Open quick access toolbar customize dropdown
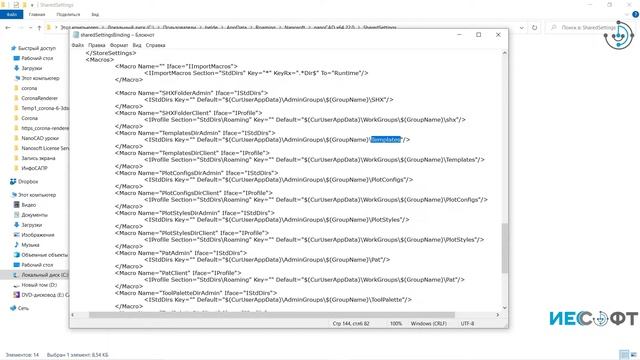Viewport: 640px width, 360px height. click(32, 5)
